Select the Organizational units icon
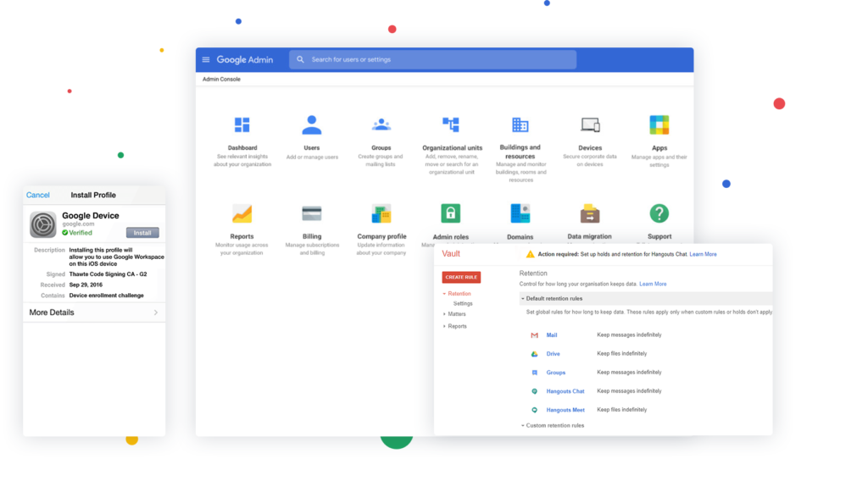Image resolution: width=868 pixels, height=481 pixels. (451, 125)
